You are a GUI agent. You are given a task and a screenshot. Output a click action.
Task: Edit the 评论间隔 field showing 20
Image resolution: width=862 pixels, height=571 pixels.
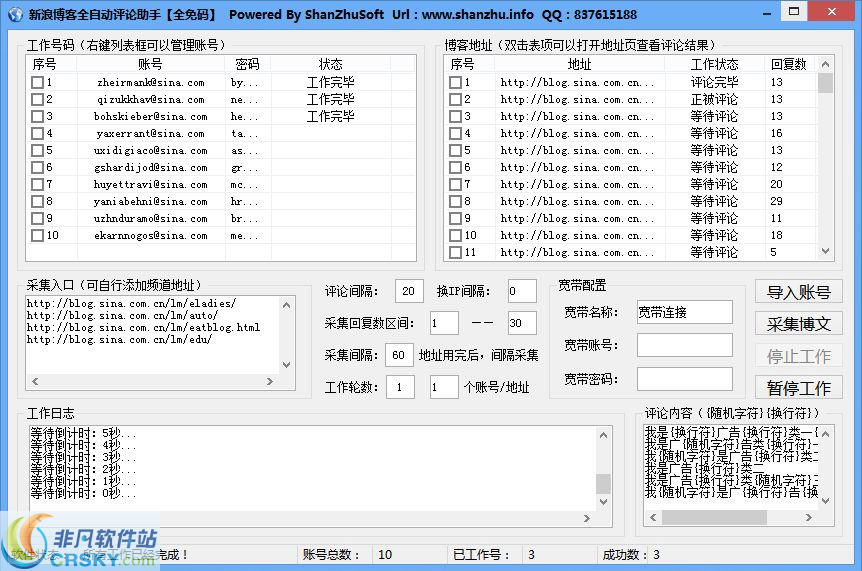tap(409, 291)
